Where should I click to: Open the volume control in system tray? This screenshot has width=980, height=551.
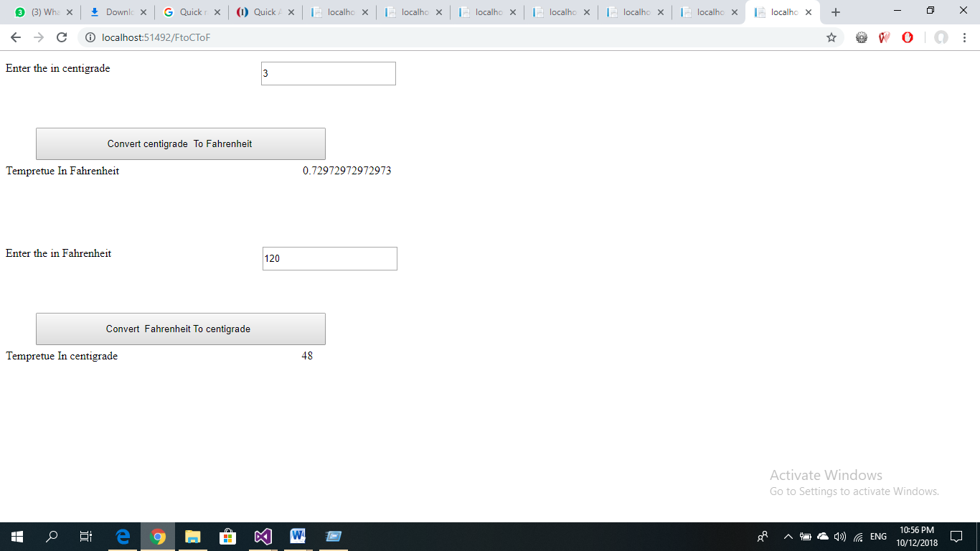(x=840, y=537)
